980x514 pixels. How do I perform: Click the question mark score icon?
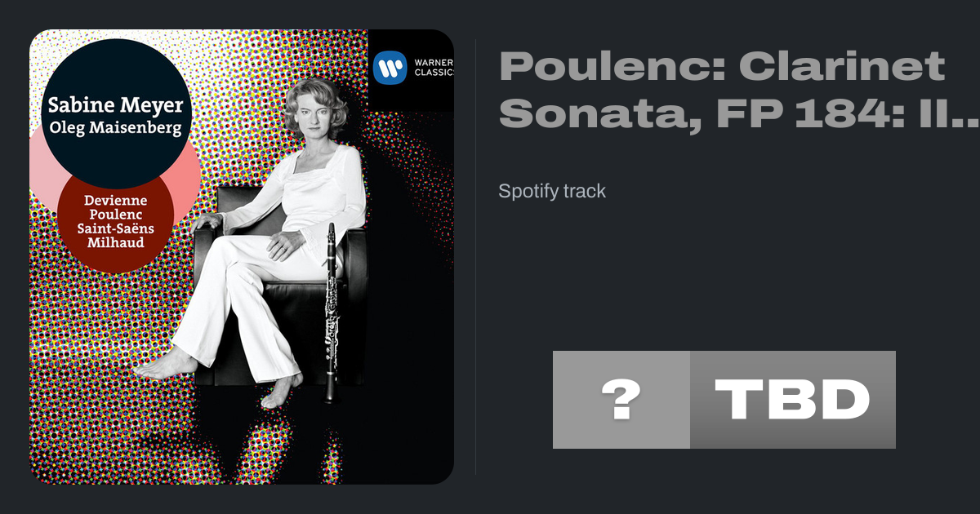tap(621, 400)
